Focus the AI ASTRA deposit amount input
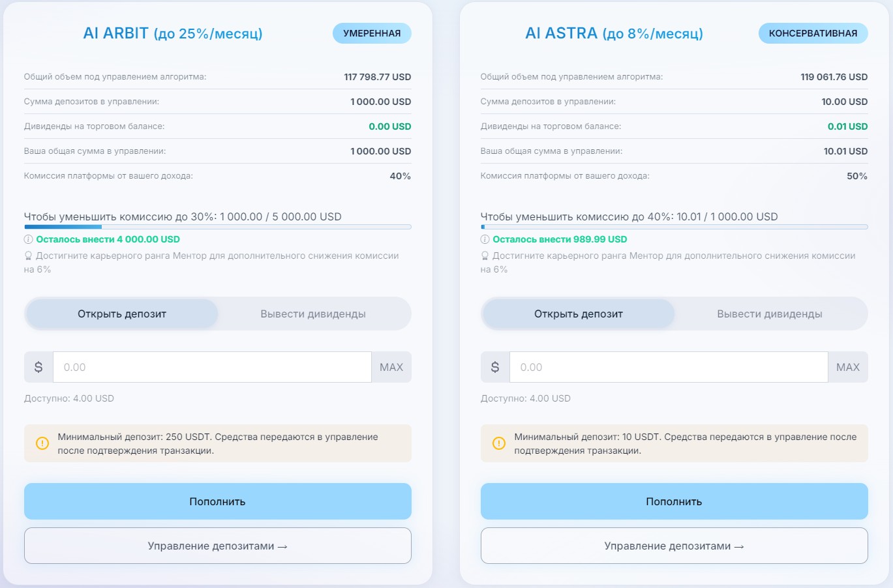This screenshot has height=588, width=893. click(669, 367)
